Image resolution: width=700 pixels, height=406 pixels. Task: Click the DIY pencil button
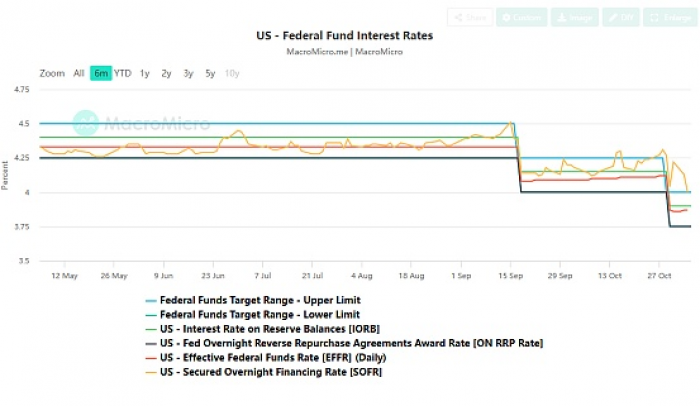click(622, 18)
